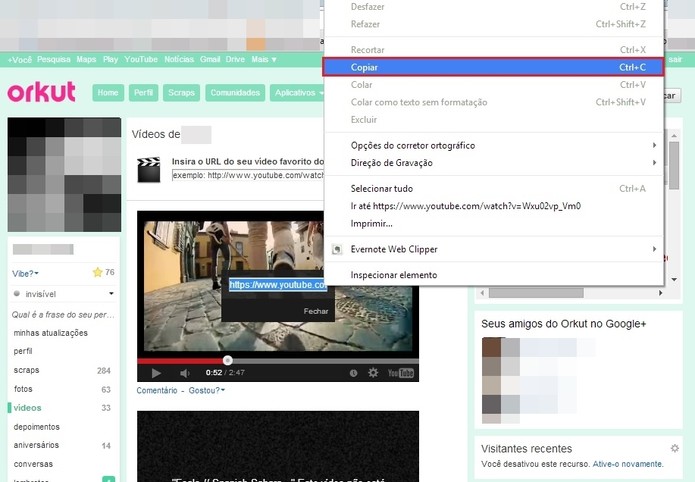Image resolution: width=695 pixels, height=482 pixels.
Task: Expand Evernote Web Clipper submenu
Action: tap(493, 249)
